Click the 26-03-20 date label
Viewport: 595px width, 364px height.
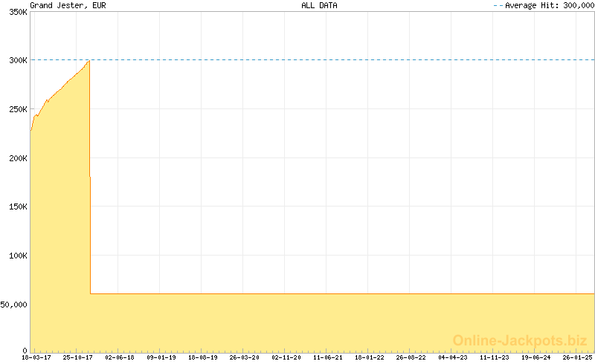pyautogui.click(x=245, y=357)
